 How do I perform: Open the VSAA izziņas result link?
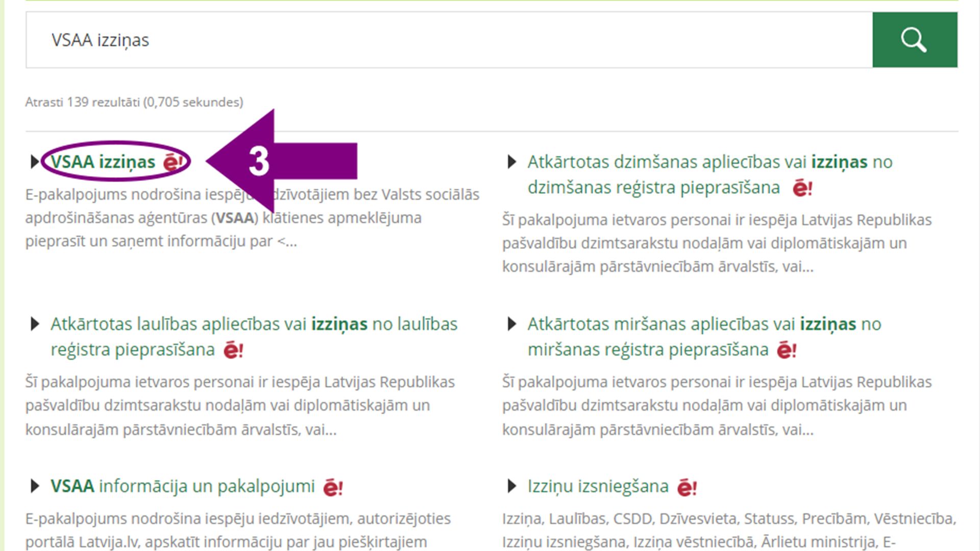point(103,162)
